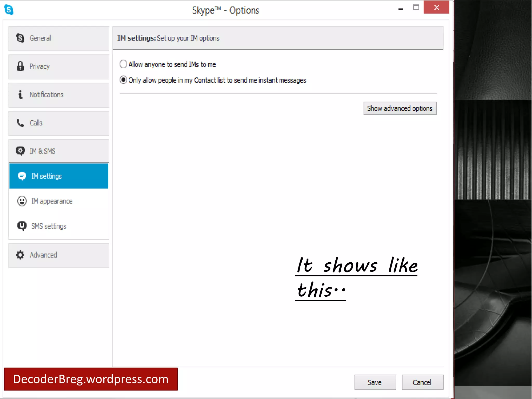Select Allow anyone to send IMs radio
The image size is (532, 399).
123,64
